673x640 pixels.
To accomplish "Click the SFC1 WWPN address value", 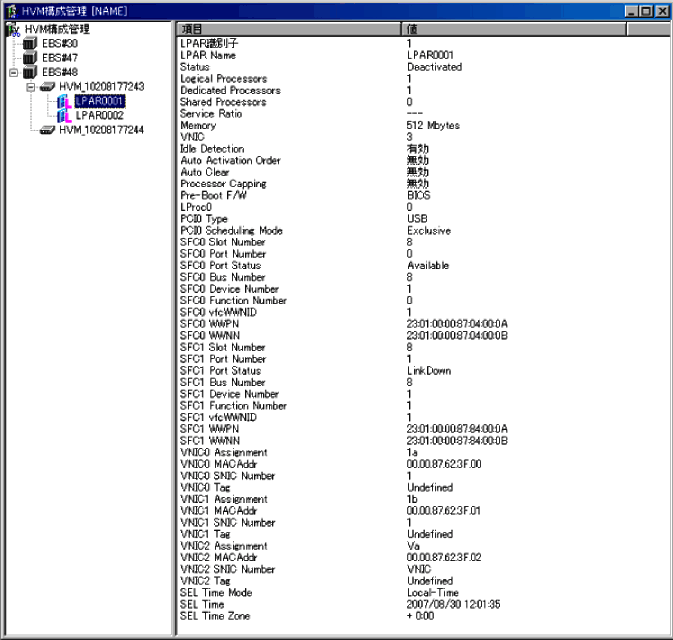I will (x=457, y=429).
